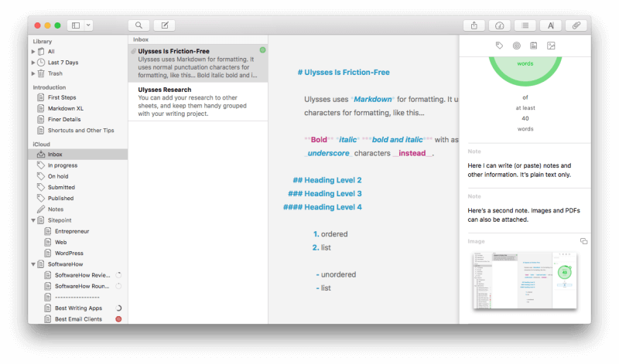Open the First Steps sheet group

click(78, 97)
